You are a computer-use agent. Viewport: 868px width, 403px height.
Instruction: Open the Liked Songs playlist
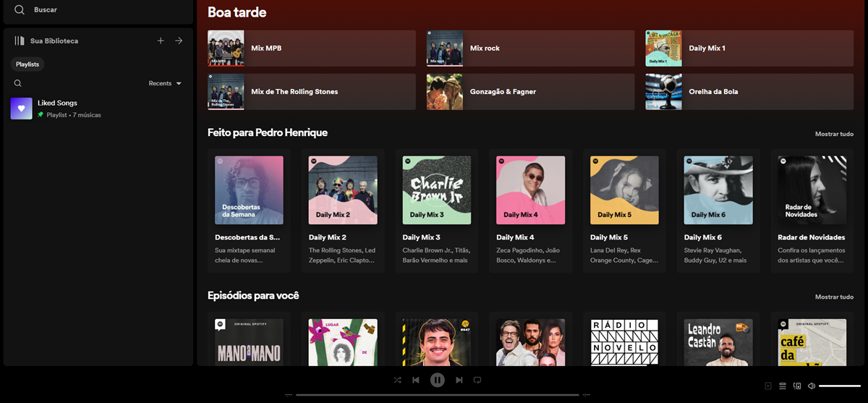[x=98, y=109]
